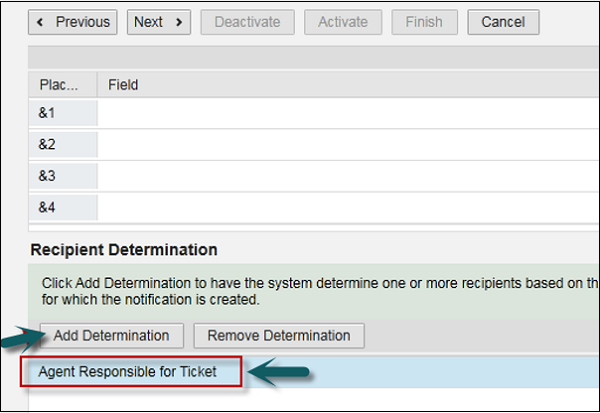The height and width of the screenshot is (413, 600).
Task: Click the Recipient Determination section heading
Action: click(x=124, y=249)
